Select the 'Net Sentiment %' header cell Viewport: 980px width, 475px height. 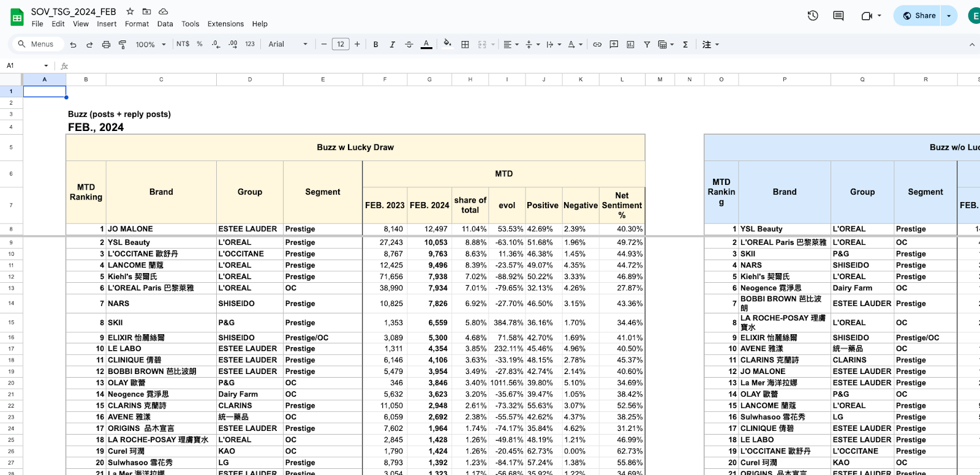coord(622,205)
